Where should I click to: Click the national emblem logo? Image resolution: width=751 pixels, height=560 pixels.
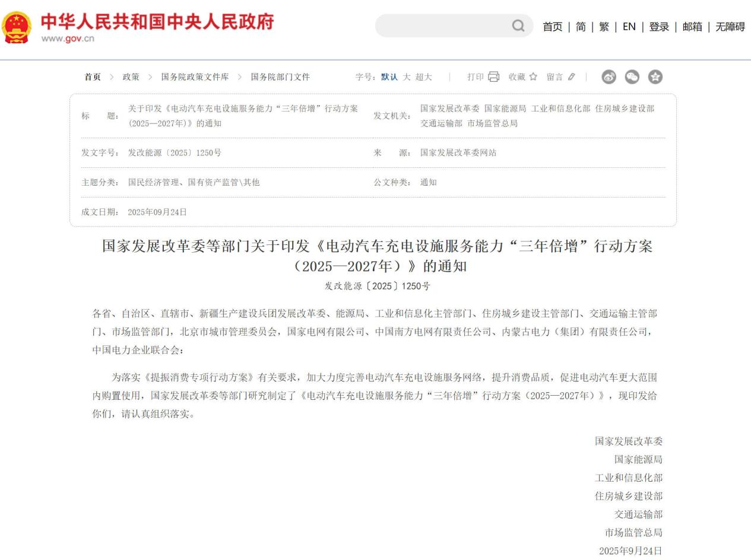click(x=17, y=27)
